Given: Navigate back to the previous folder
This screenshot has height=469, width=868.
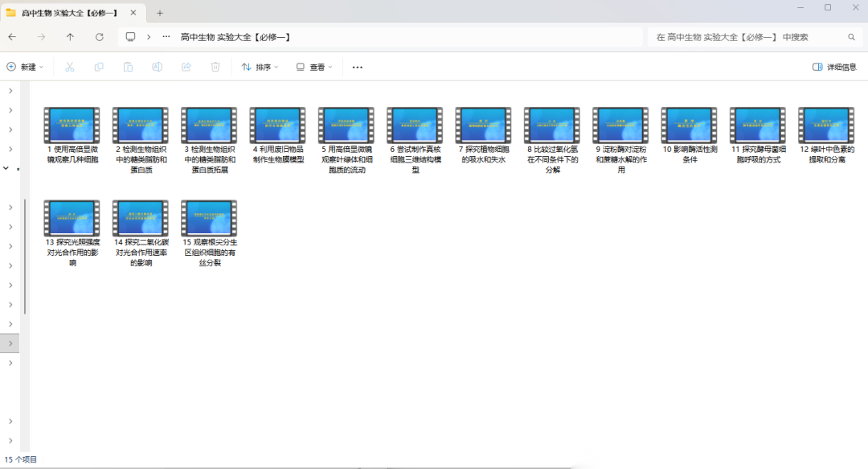Looking at the screenshot, I should pos(12,37).
